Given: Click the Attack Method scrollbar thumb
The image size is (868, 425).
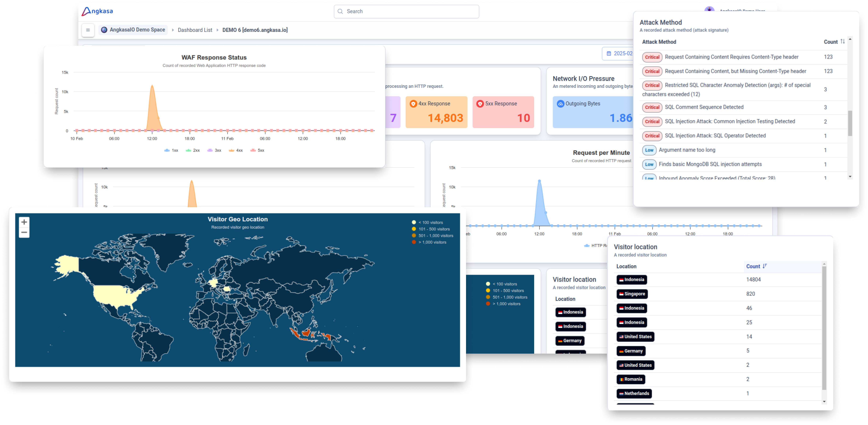Looking at the screenshot, I should 850,123.
